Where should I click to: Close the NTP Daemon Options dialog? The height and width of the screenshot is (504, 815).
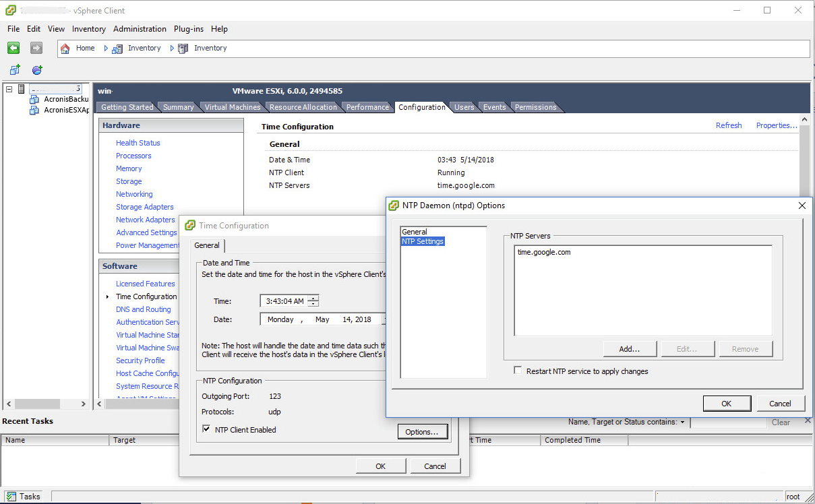(802, 206)
